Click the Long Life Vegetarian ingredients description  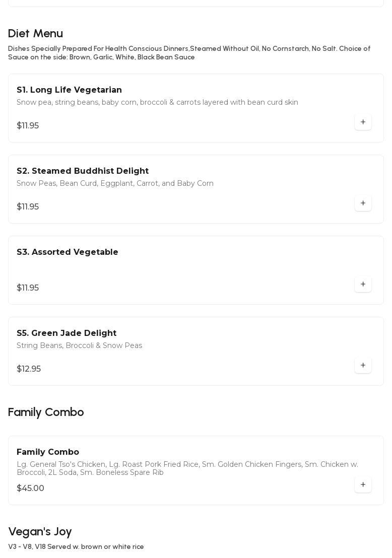[x=157, y=102]
